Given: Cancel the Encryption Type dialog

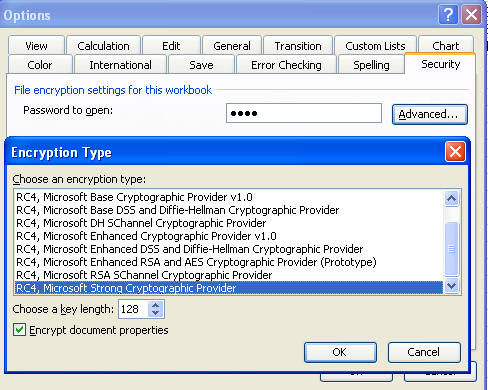Looking at the screenshot, I should (x=424, y=352).
